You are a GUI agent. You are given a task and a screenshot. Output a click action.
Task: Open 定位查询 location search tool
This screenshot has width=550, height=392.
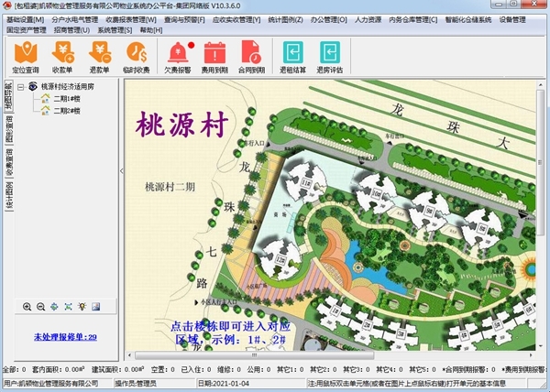(x=26, y=57)
